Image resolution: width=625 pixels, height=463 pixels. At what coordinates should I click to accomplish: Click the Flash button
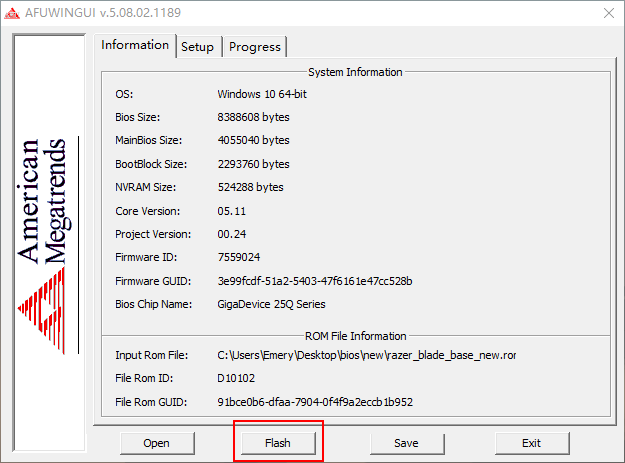tap(278, 442)
